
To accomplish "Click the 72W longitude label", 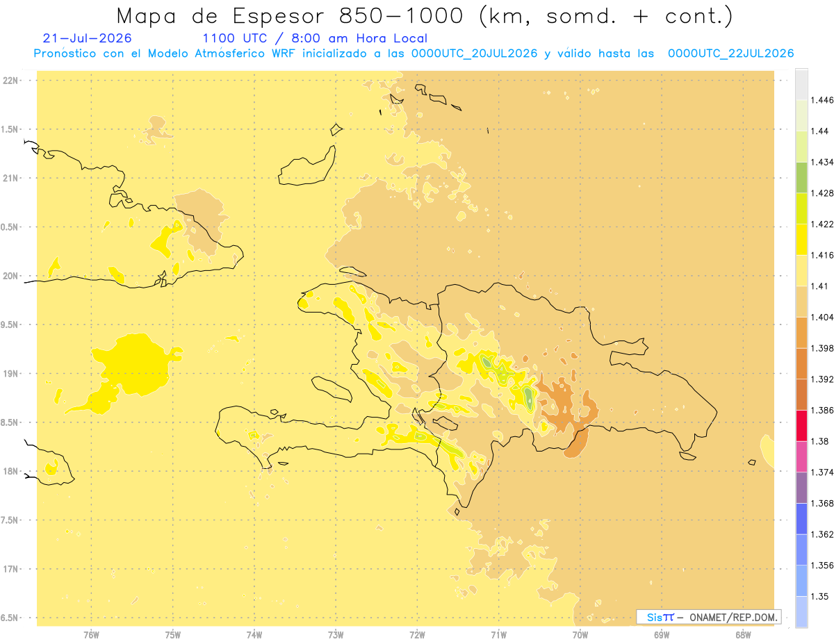I will click(418, 635).
